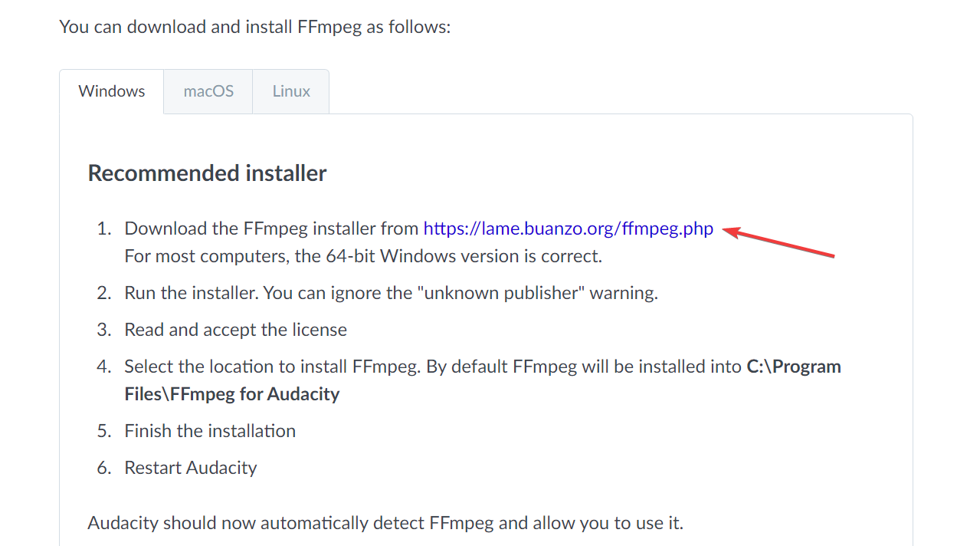Click the list number "4." marker
980x546 pixels.
click(x=104, y=367)
